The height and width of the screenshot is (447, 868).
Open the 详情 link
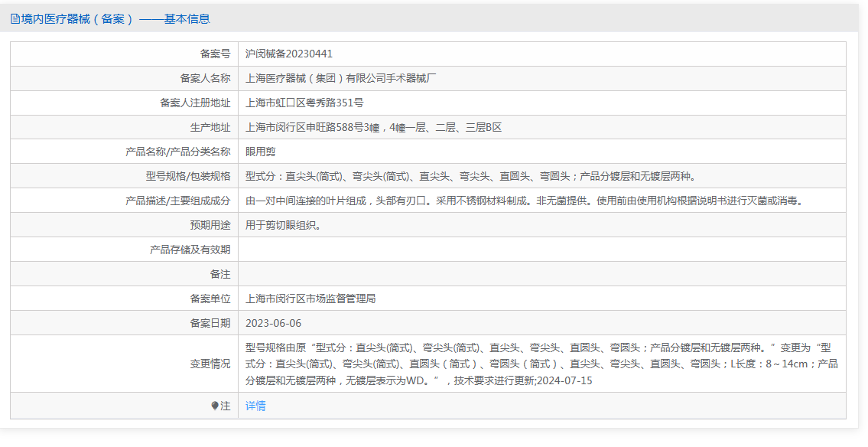tap(255, 406)
